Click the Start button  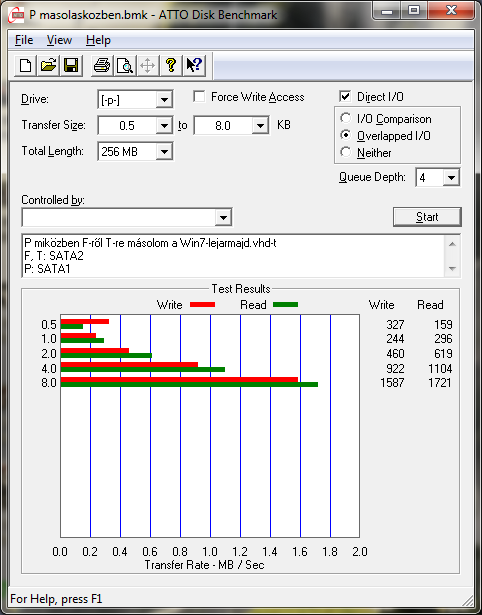[x=427, y=217]
